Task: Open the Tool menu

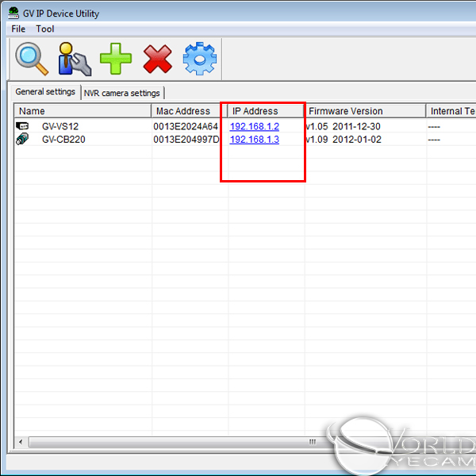Action: (x=45, y=29)
